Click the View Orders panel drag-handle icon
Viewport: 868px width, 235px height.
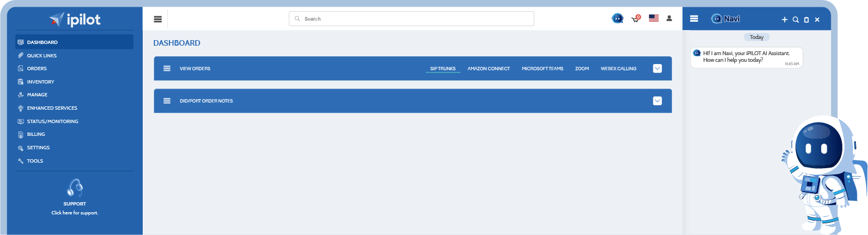coord(167,68)
